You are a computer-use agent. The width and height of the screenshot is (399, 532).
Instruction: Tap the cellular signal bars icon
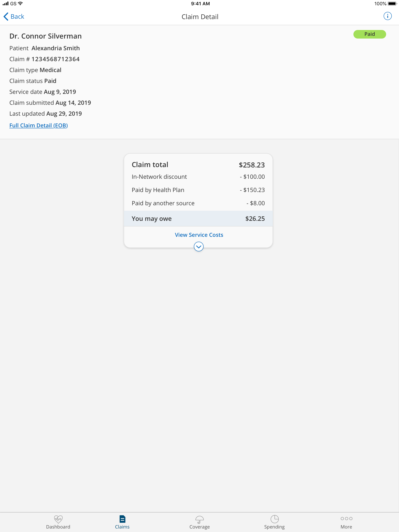5,3
